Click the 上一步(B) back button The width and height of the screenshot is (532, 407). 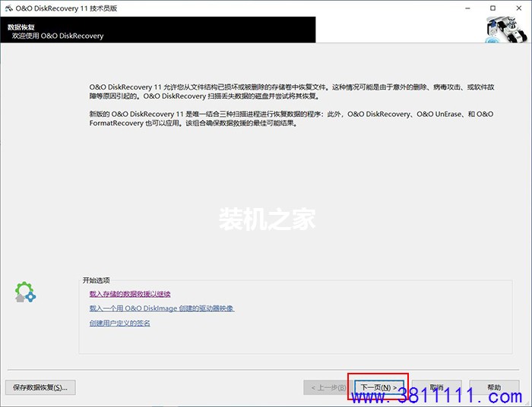(x=328, y=387)
